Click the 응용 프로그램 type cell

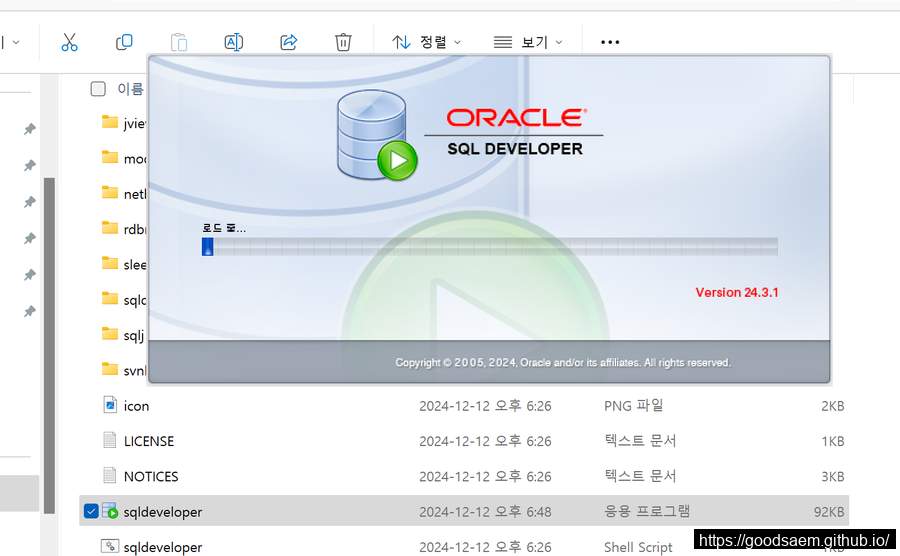coord(646,511)
